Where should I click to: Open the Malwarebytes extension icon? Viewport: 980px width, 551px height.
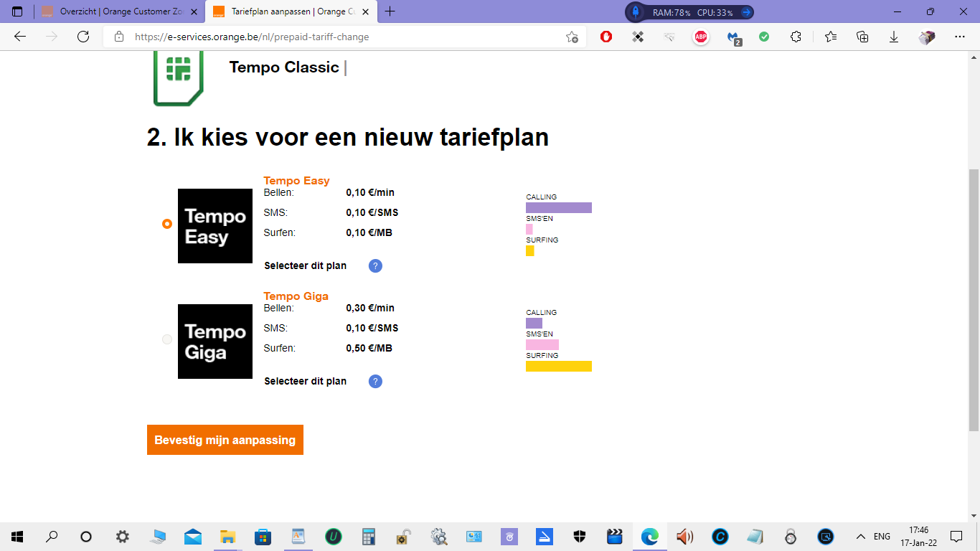(x=733, y=37)
